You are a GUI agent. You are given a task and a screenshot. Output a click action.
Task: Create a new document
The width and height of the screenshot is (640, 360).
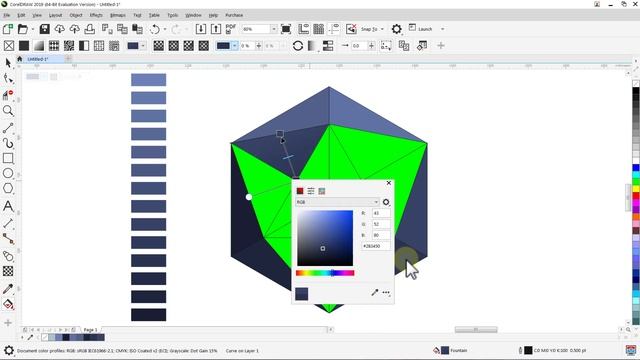(x=8, y=29)
